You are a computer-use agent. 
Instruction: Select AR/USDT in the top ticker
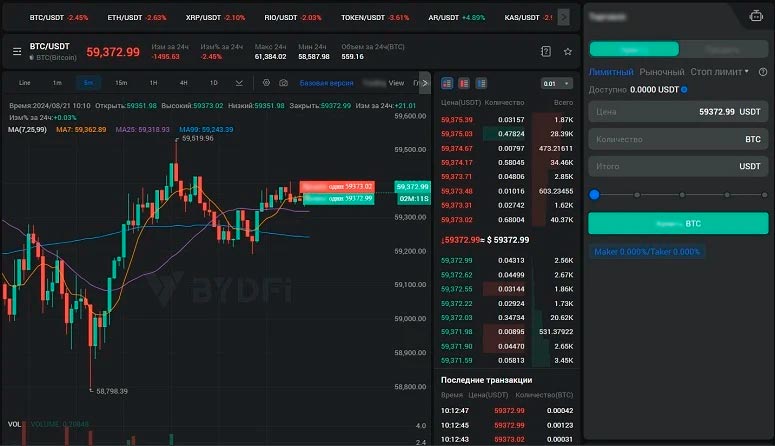456,17
